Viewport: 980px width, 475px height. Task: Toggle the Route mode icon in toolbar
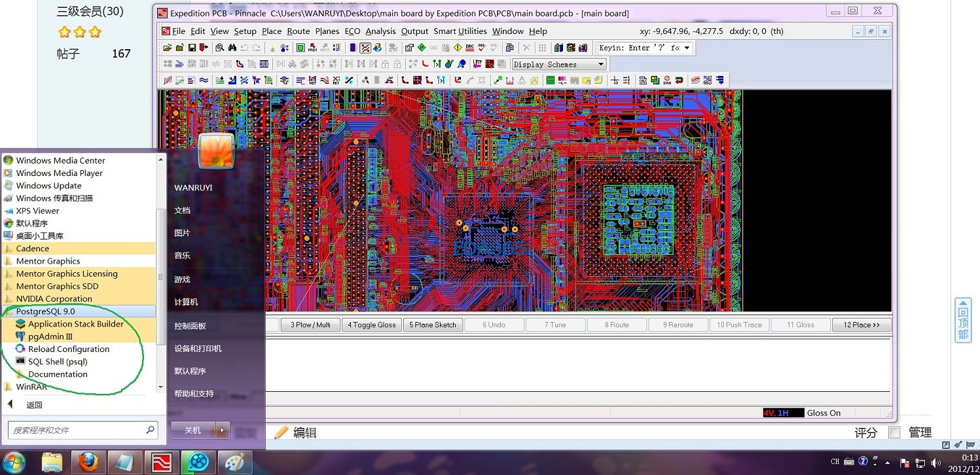[x=365, y=48]
